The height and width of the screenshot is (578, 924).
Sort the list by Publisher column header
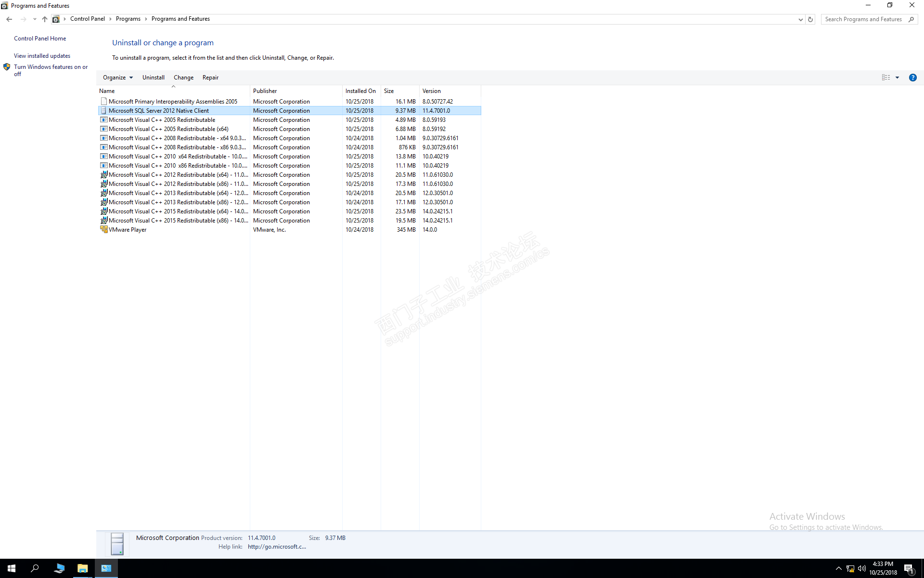coord(265,91)
